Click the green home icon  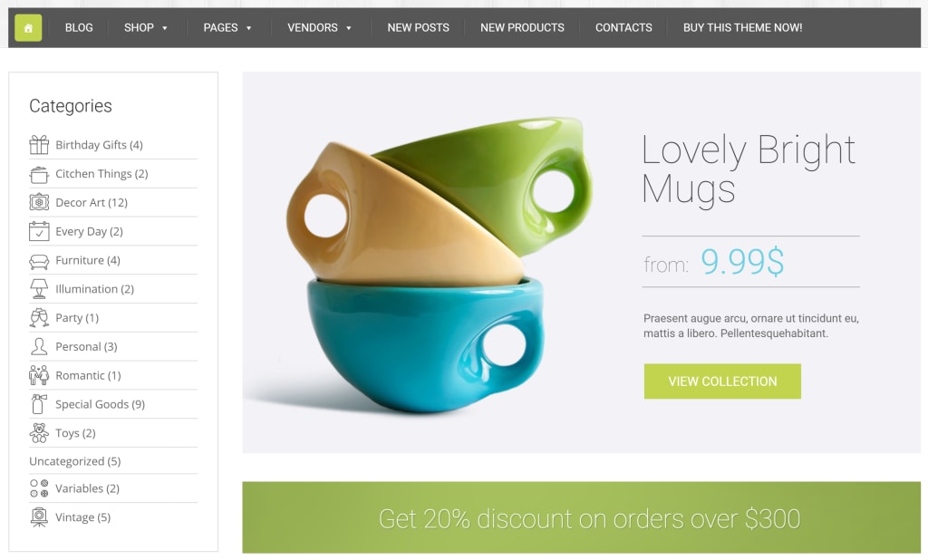tap(28, 28)
